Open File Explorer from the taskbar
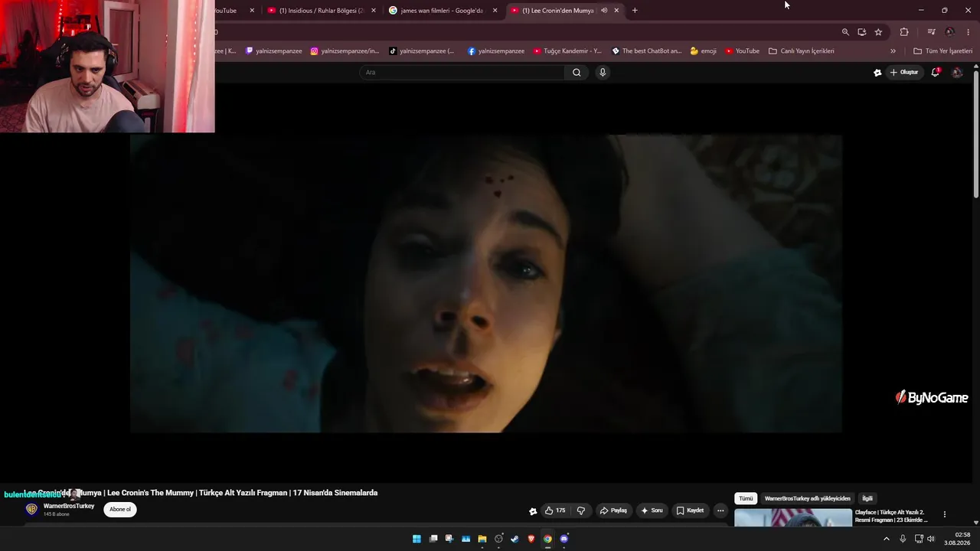The image size is (980, 551). click(x=482, y=539)
